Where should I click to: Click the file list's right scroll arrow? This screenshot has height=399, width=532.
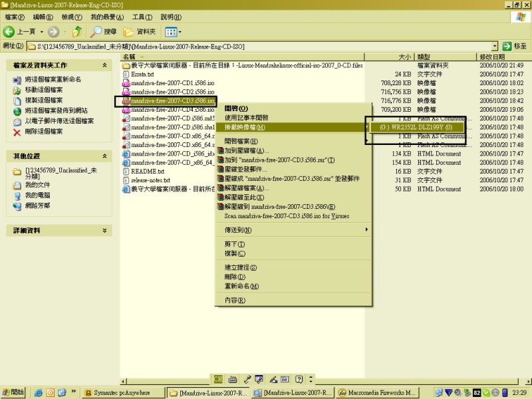528,381
